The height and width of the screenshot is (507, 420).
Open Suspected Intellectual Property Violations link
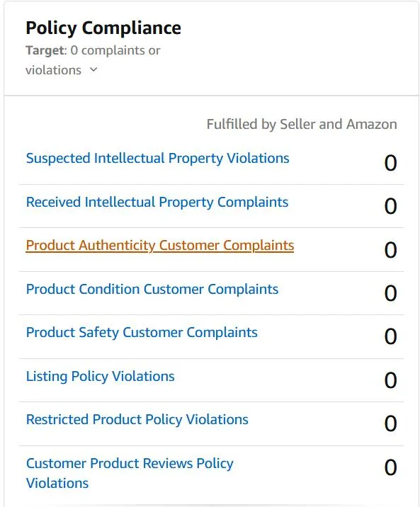(x=157, y=159)
